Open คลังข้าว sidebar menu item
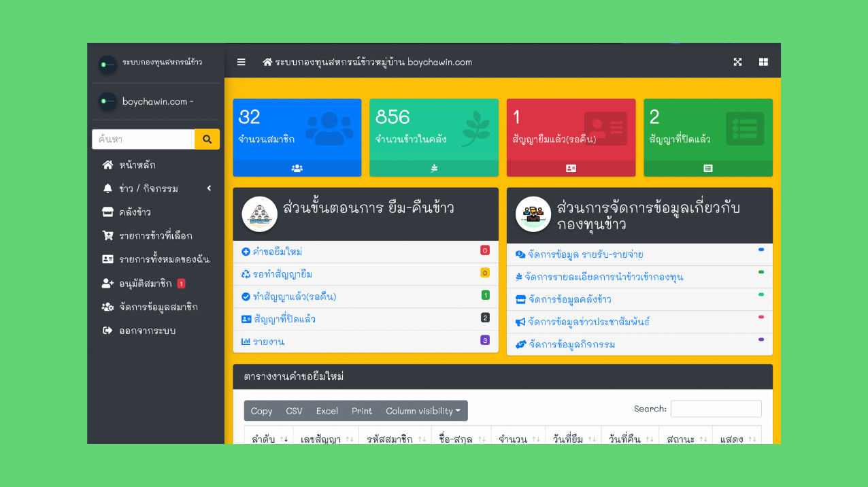868x487 pixels. [x=156, y=212]
